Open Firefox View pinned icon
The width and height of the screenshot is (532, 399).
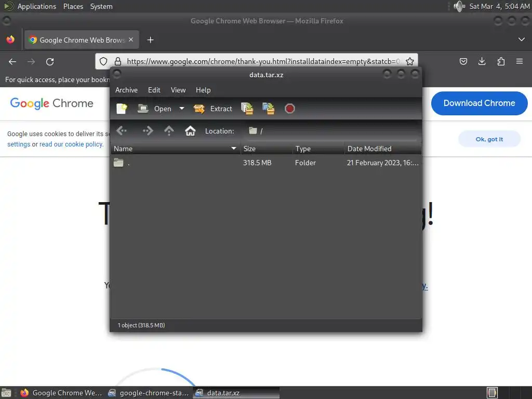pos(10,39)
